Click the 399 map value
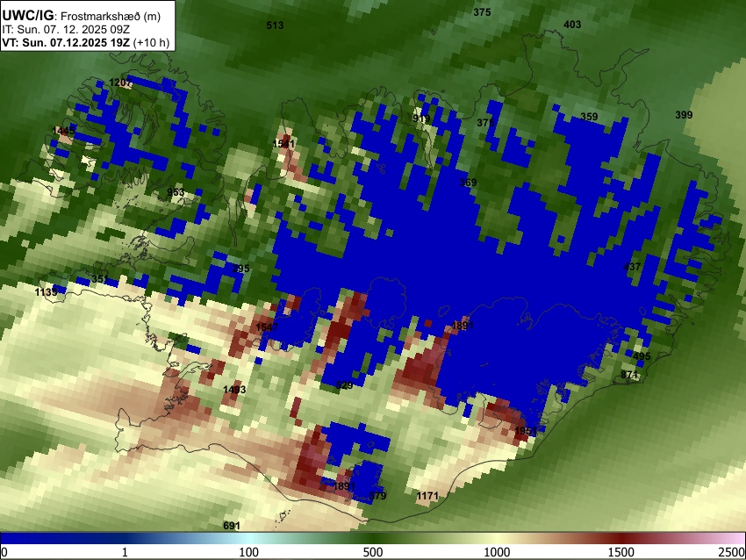Image resolution: width=746 pixels, height=560 pixels. click(684, 115)
